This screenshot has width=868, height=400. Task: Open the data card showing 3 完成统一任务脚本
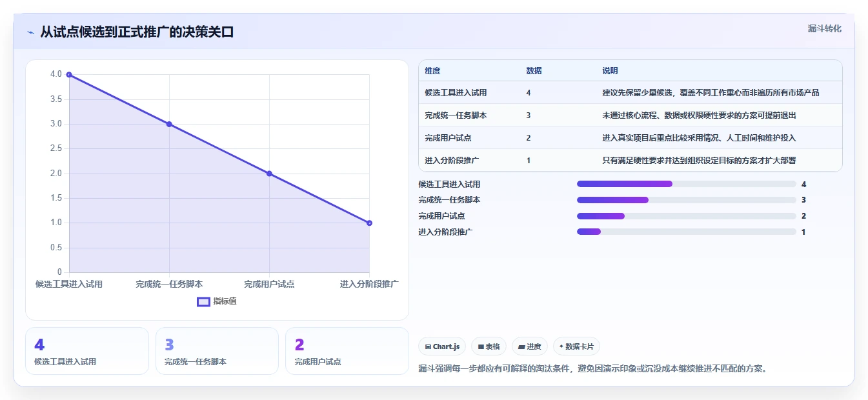click(217, 351)
